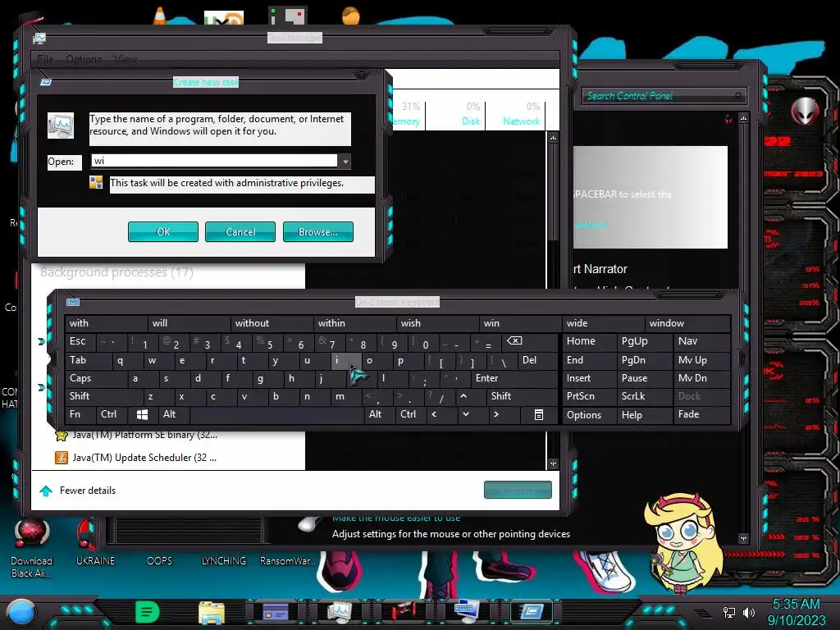Open the green chat app taskbar icon
The width and height of the screenshot is (840, 630).
[x=148, y=612]
